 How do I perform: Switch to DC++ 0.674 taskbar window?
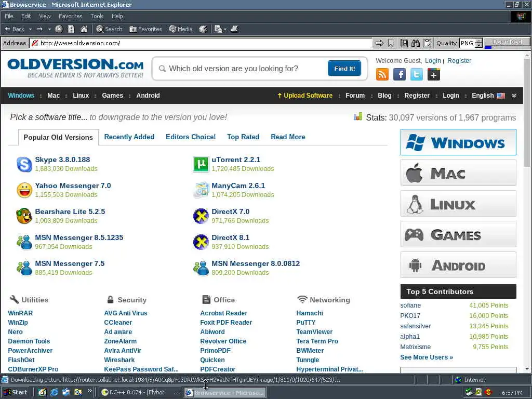point(140,393)
